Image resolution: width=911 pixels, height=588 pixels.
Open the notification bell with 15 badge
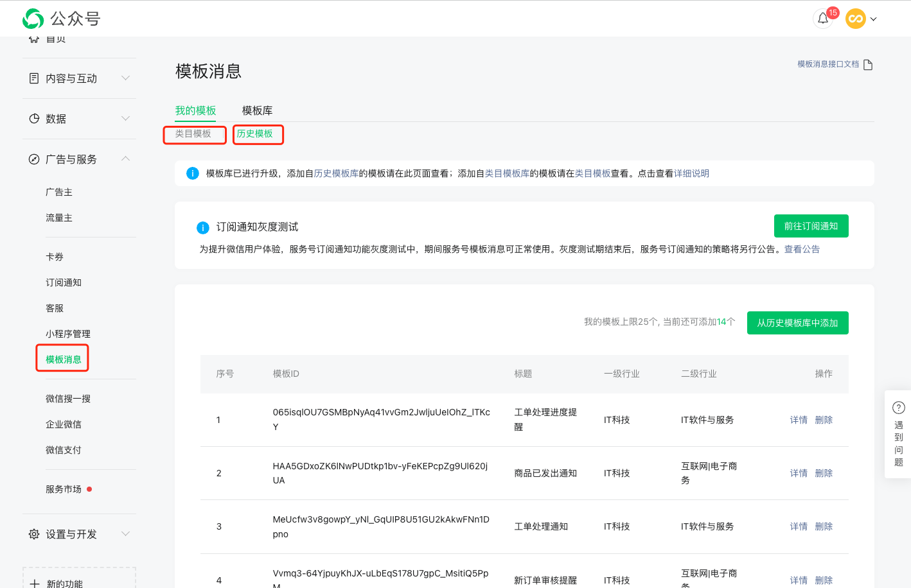point(823,19)
